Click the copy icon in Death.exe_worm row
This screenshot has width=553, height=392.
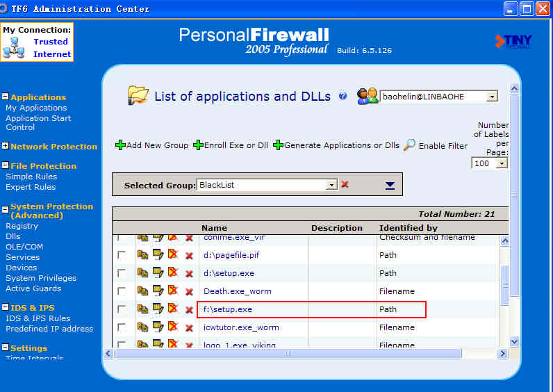tap(142, 291)
